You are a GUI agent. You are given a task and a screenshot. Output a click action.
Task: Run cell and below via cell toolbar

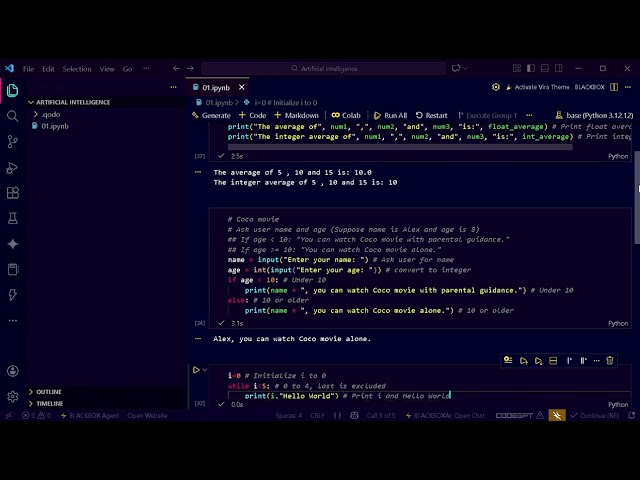pyautogui.click(x=538, y=360)
